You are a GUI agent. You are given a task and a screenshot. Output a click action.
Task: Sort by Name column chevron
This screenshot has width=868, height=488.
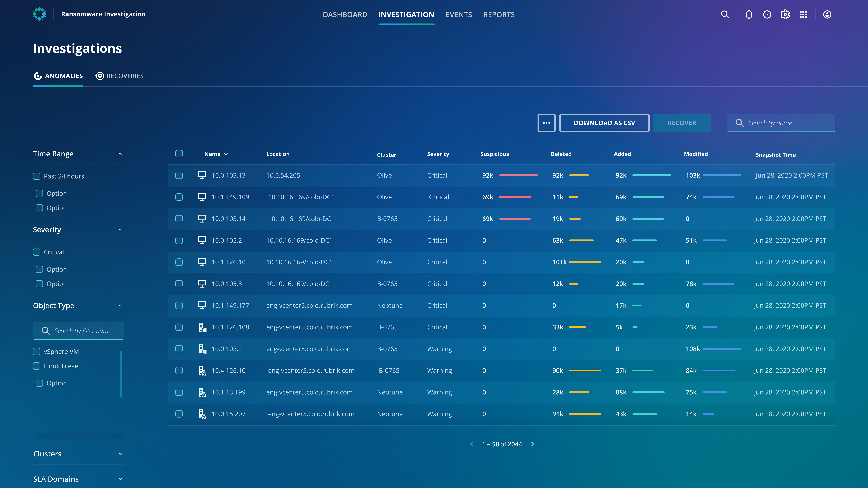[226, 154]
